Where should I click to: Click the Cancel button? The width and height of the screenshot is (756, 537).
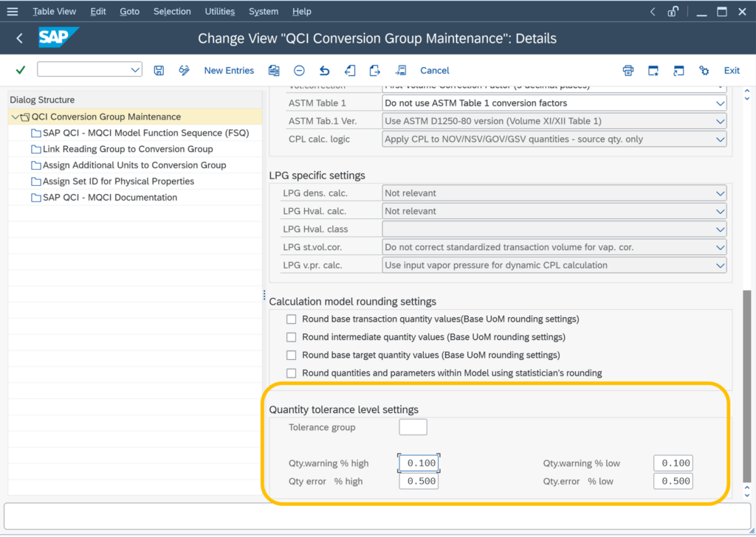(434, 70)
